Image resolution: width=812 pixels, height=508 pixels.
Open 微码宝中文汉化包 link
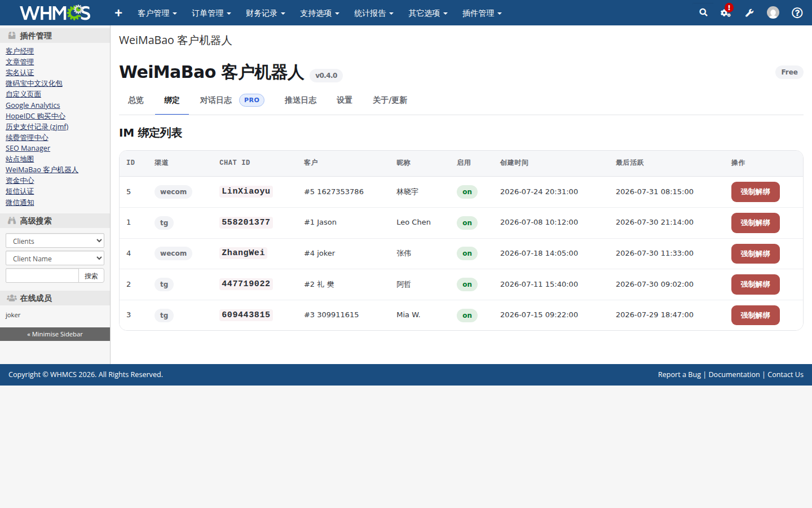click(x=34, y=84)
